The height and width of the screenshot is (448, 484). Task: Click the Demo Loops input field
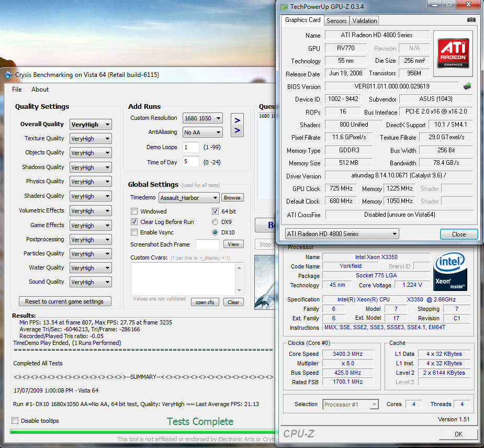(191, 147)
